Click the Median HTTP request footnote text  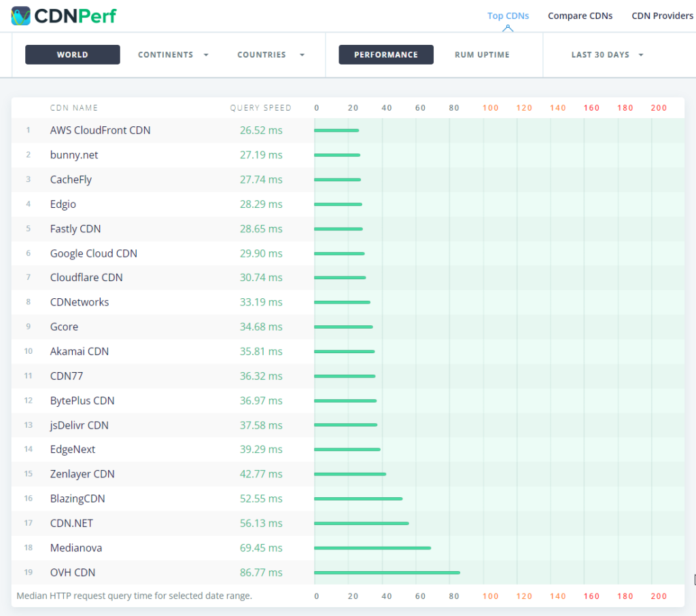134,596
